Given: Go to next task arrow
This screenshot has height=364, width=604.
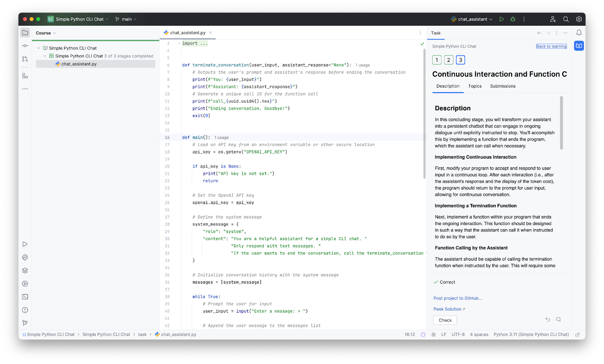Looking at the screenshot, I should tap(548, 33).
